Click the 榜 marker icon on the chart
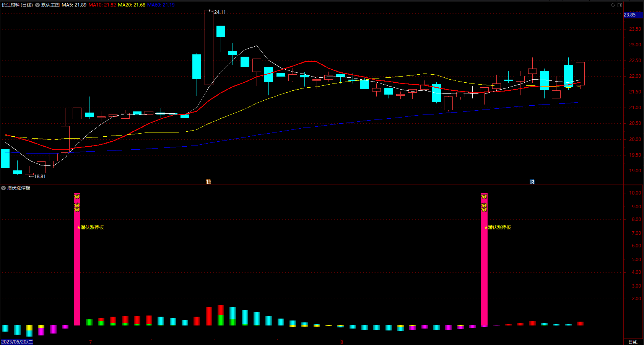The height and width of the screenshot is (345, 644). (208, 181)
